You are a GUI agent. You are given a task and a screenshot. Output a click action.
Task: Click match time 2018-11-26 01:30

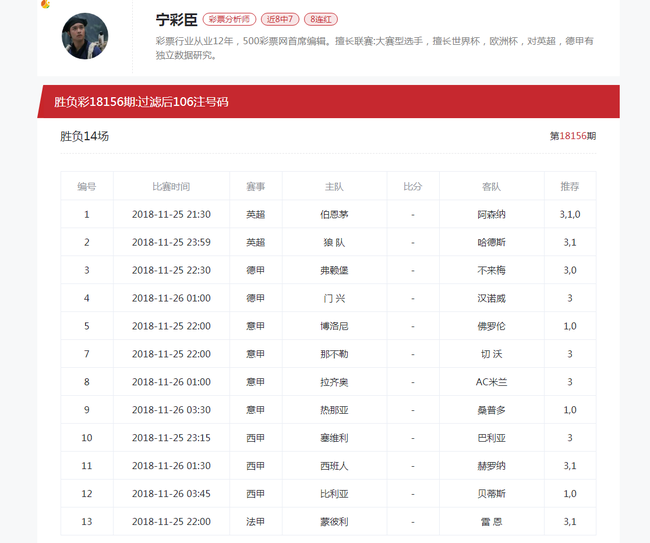(171, 466)
